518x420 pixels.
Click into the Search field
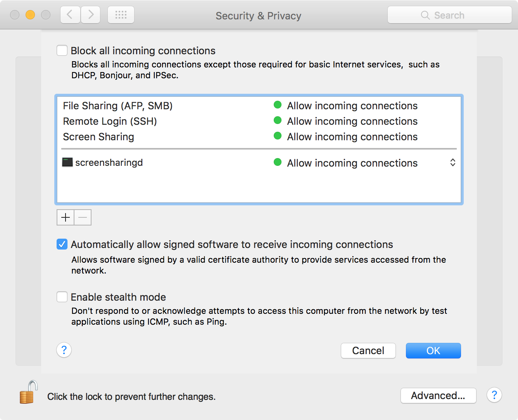pyautogui.click(x=450, y=15)
